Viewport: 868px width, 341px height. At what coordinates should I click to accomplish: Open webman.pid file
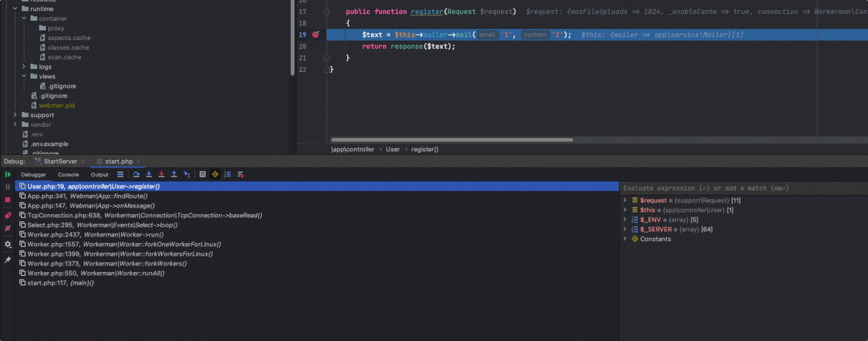point(53,105)
